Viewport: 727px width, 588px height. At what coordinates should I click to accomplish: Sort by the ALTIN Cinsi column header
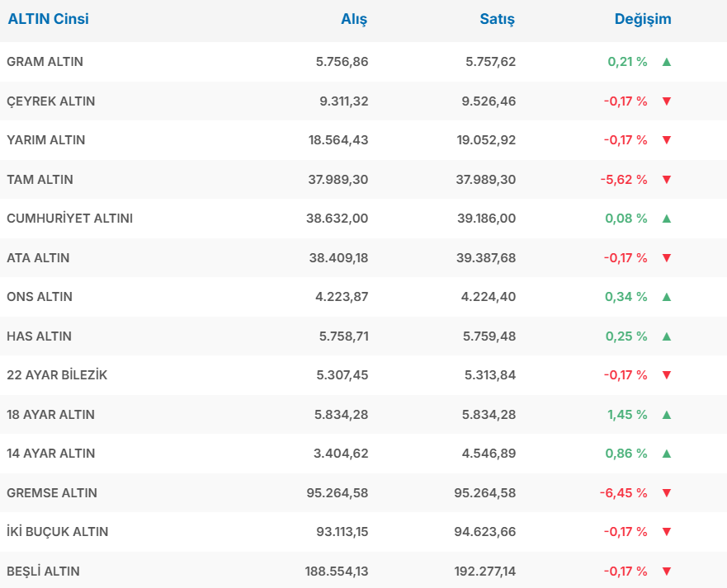pyautogui.click(x=48, y=19)
